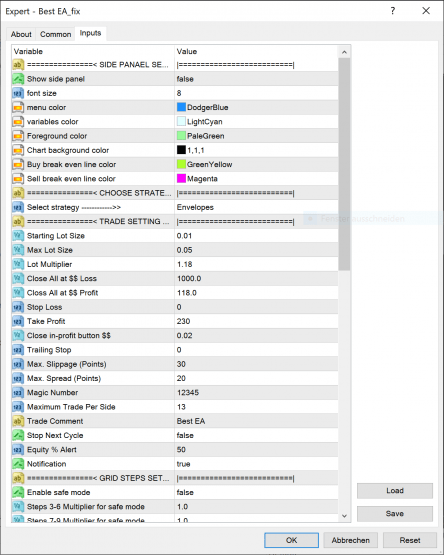
Task: Click the double-type icon beside Max Lot Size
Action: click(18, 250)
